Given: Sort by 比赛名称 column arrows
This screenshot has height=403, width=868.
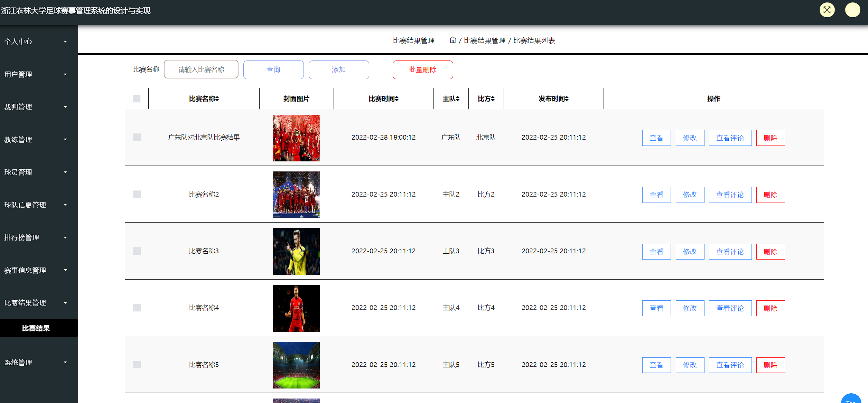Looking at the screenshot, I should click(x=217, y=99).
